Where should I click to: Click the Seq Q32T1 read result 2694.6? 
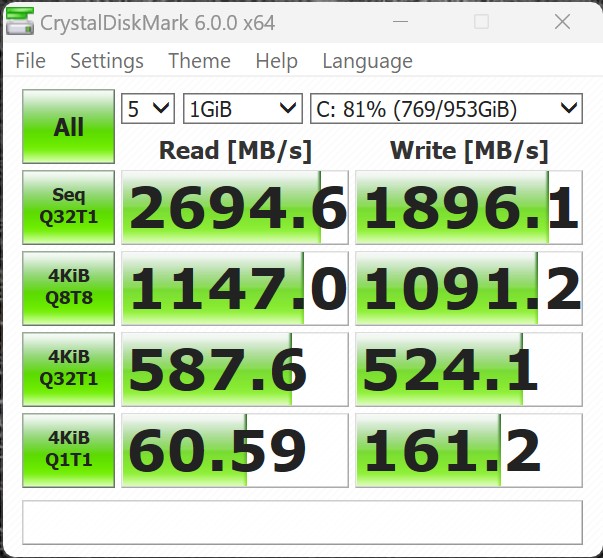[x=235, y=208]
